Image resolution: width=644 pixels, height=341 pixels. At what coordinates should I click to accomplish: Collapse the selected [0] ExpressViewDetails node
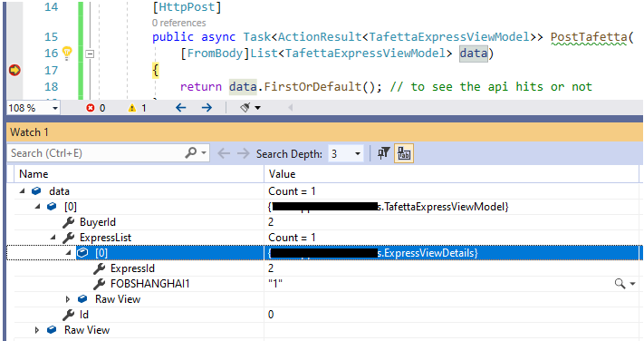pos(68,253)
